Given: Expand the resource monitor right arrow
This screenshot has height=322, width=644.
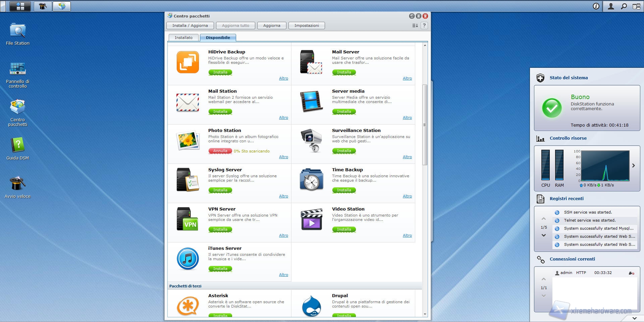Looking at the screenshot, I should 634,166.
